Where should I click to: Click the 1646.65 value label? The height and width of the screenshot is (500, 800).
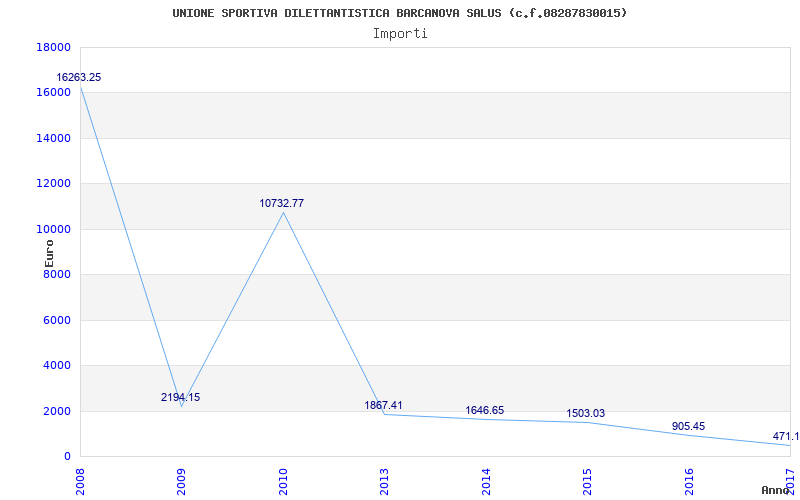coord(485,411)
